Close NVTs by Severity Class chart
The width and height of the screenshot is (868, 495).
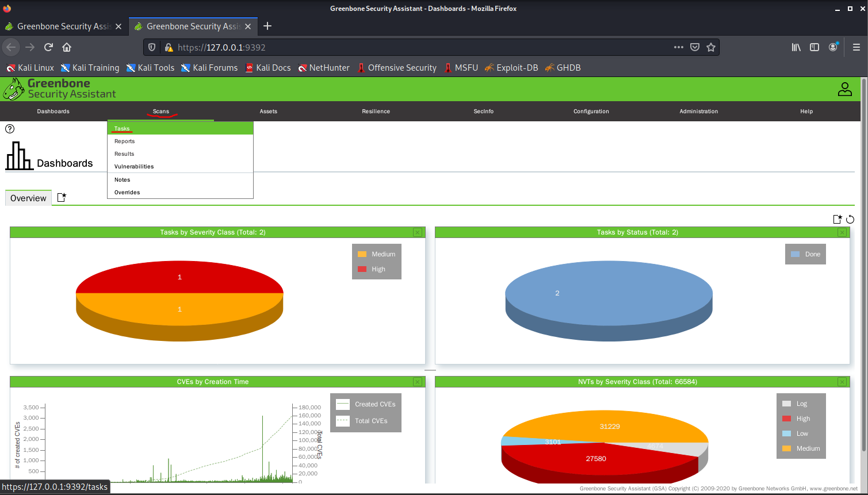(842, 382)
